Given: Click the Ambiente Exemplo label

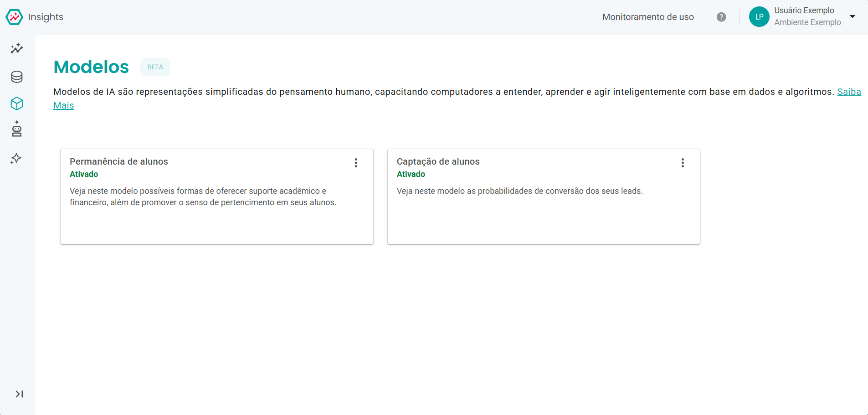Looking at the screenshot, I should [808, 22].
